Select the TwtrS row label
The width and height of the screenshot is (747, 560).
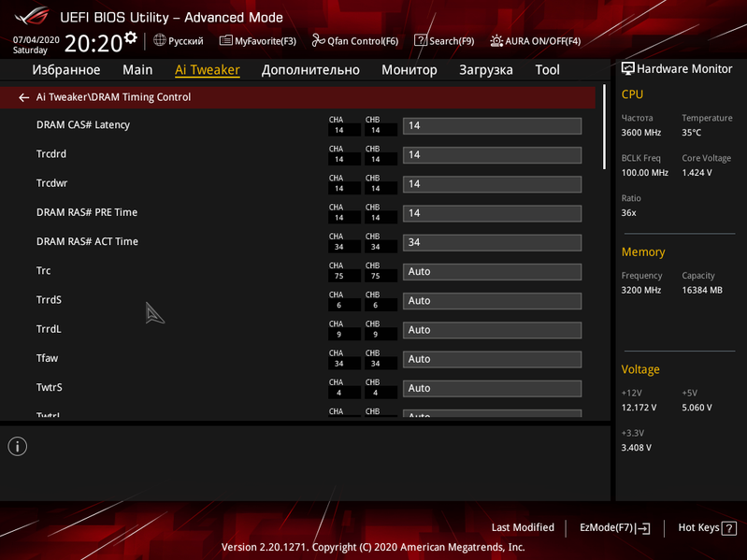pos(49,387)
